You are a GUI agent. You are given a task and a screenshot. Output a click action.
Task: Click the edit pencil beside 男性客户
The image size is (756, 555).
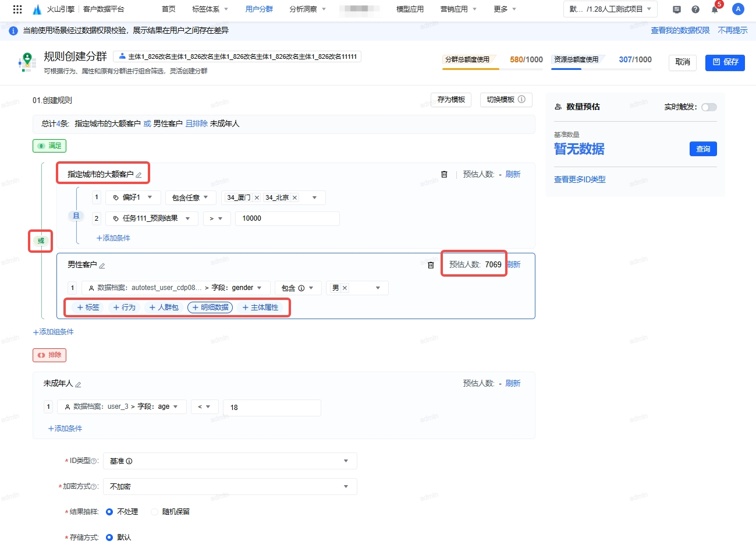tap(102, 266)
